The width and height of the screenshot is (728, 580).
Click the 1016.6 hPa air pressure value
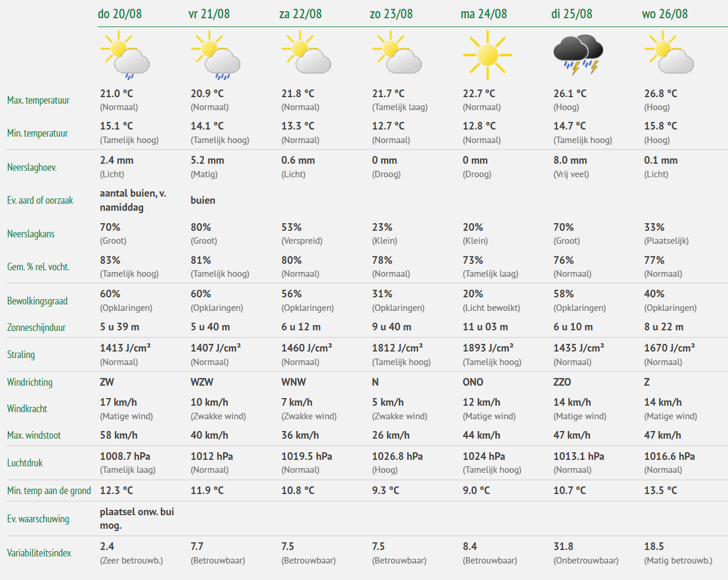coord(669,456)
